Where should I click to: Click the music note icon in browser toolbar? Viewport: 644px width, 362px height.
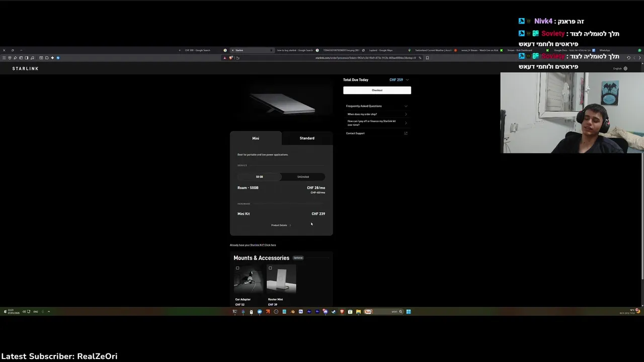[x=32, y=58]
